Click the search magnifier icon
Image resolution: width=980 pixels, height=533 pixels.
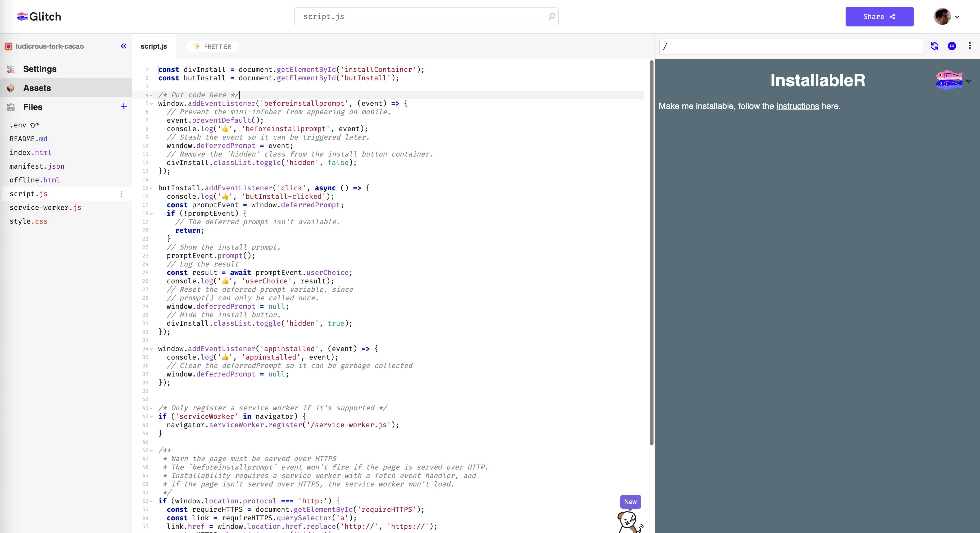point(551,16)
